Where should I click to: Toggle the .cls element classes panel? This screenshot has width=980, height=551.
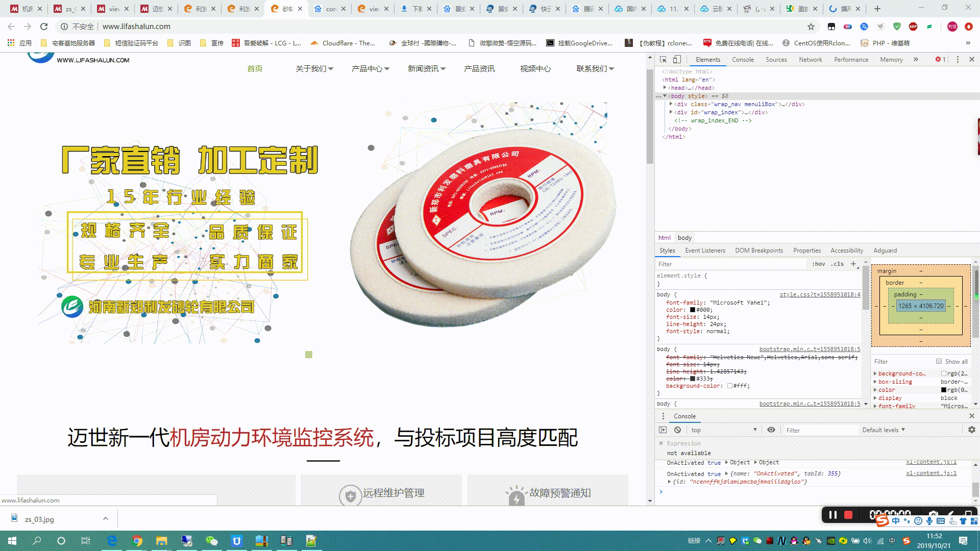[837, 264]
